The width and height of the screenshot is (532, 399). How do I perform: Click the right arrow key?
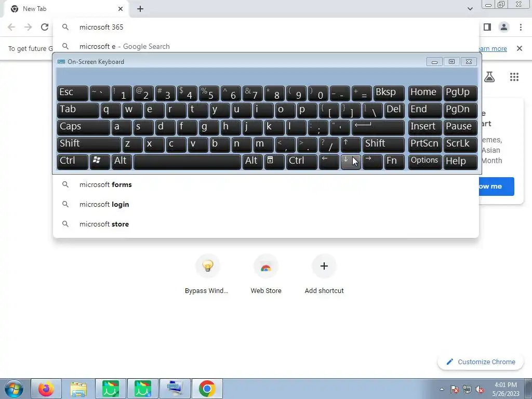[373, 162]
